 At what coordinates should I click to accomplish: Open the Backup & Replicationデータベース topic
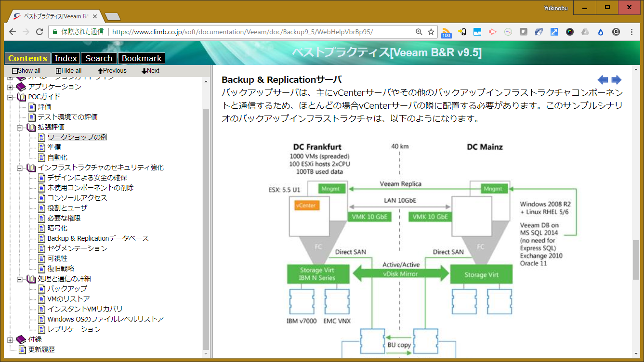click(x=98, y=238)
